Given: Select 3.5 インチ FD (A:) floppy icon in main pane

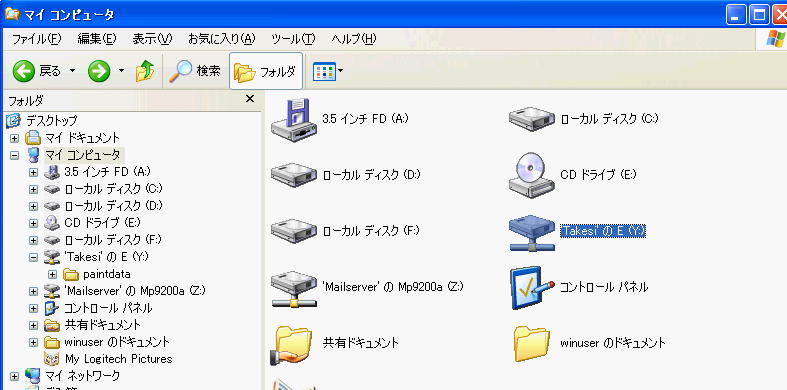Looking at the screenshot, I should (294, 120).
